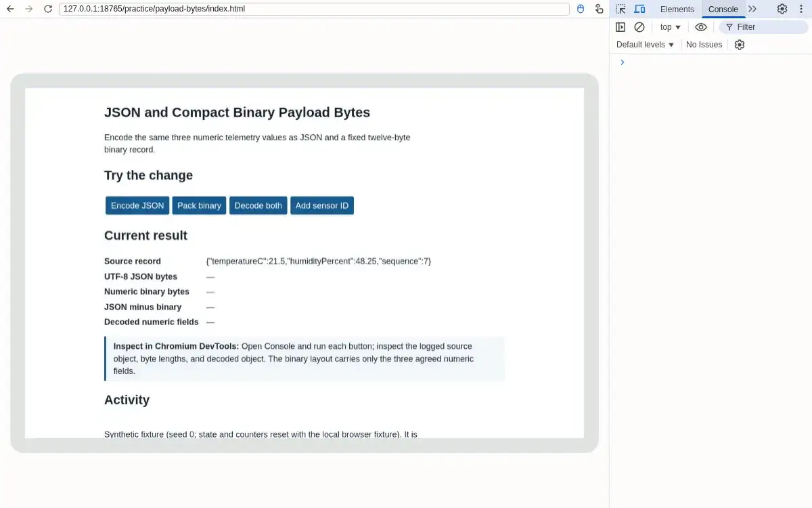Open console settings gear next to No Issues
Viewport: 812px width, 508px height.
tap(740, 45)
